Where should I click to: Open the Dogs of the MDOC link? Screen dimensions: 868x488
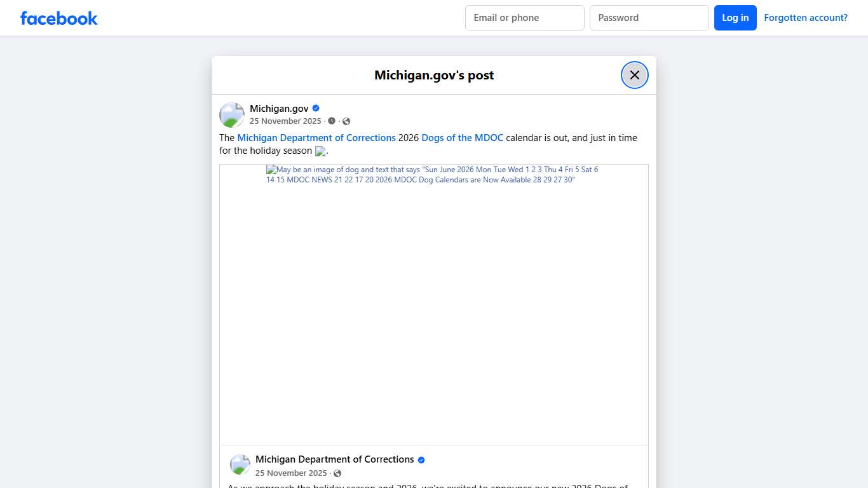pos(462,137)
